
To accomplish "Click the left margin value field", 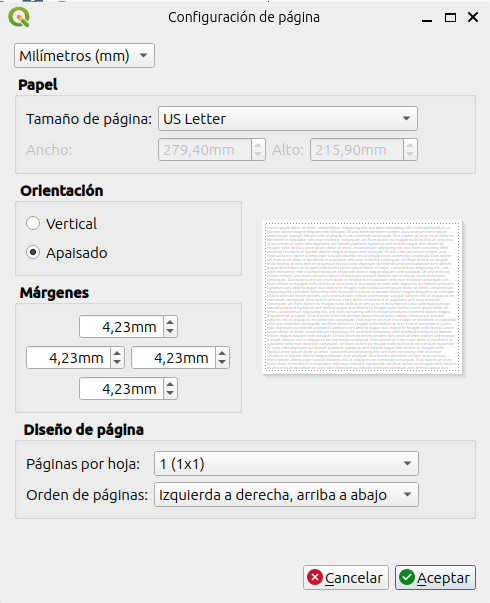I will [68, 358].
